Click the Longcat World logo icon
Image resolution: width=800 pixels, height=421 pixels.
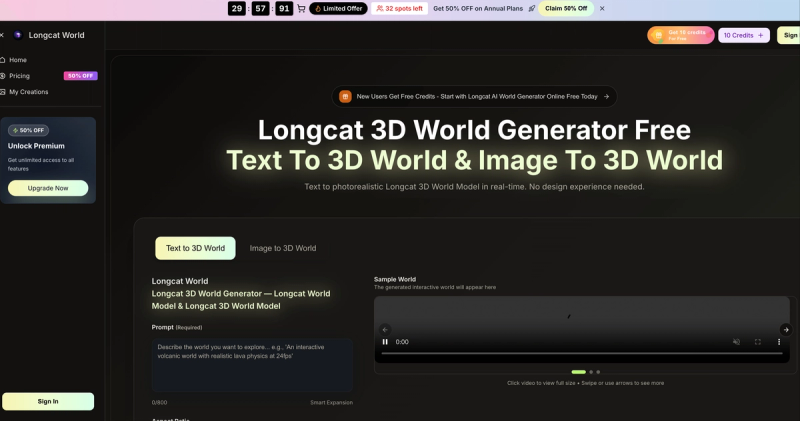click(18, 35)
